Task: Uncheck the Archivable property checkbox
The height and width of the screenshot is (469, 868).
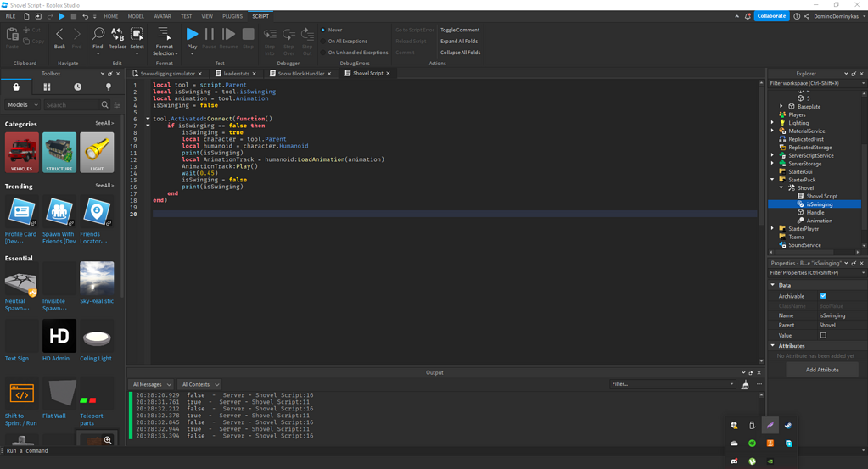Action: [823, 296]
